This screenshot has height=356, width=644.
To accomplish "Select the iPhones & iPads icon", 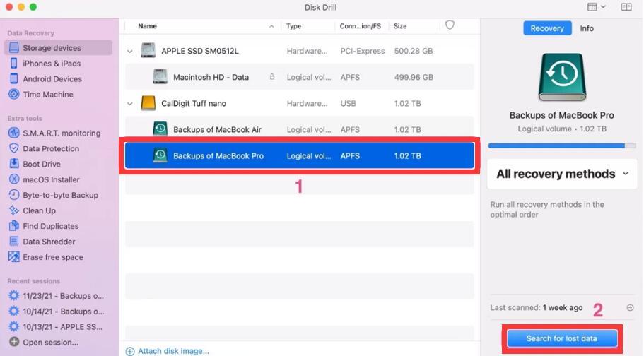I will 14,64.
